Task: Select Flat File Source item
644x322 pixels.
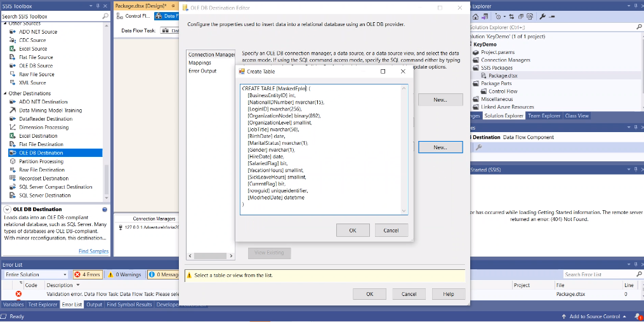Action: click(36, 57)
